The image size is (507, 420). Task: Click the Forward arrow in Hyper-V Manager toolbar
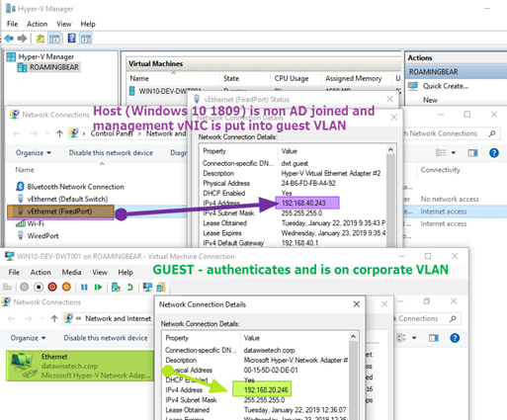point(22,39)
